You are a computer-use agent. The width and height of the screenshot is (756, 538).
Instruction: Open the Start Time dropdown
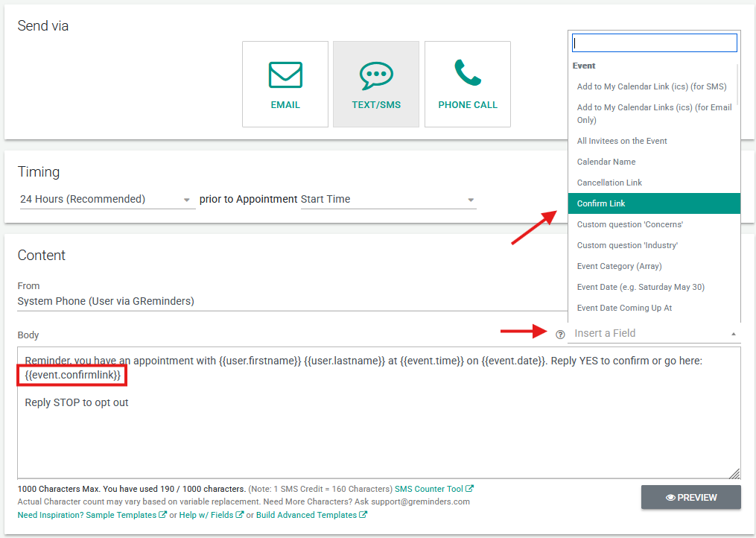point(387,200)
